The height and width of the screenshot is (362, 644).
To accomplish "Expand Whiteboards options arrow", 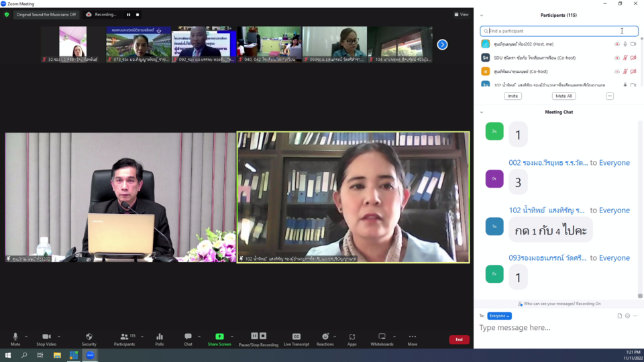I will 394,337.
